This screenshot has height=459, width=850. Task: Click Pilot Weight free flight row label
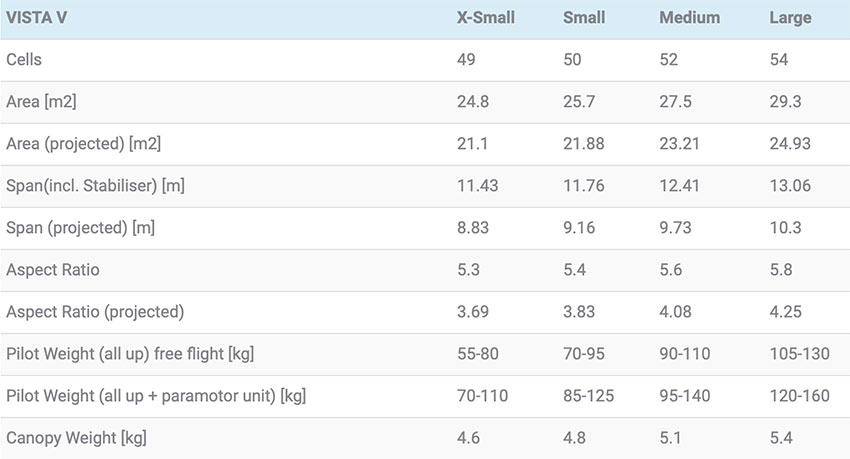130,354
